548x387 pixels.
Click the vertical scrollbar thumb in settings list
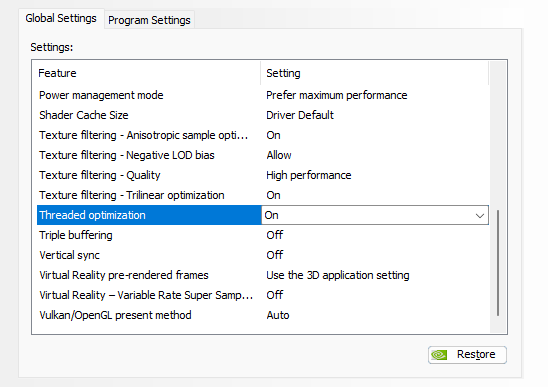[498, 263]
